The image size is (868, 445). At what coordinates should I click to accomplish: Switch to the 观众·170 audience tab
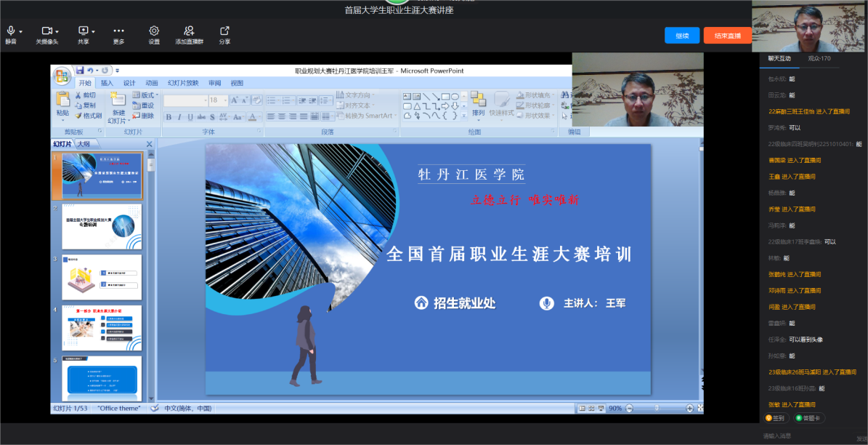coord(819,58)
